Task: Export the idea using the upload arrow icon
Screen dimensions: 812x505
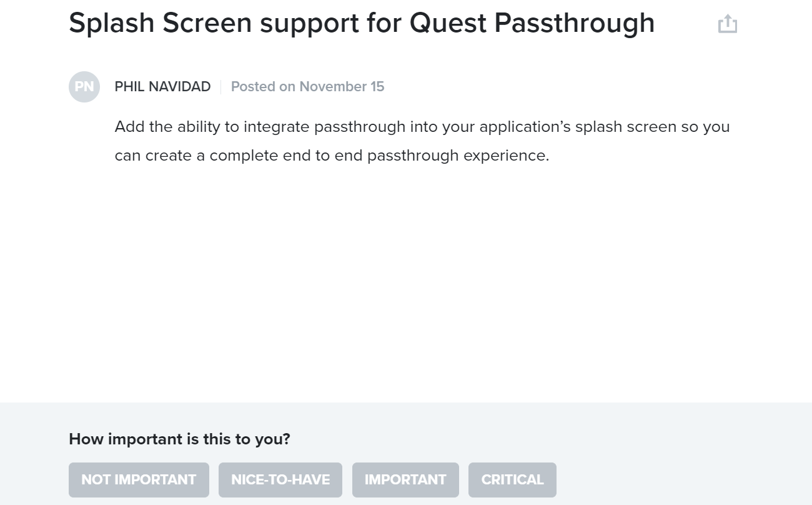Action: [x=728, y=24]
